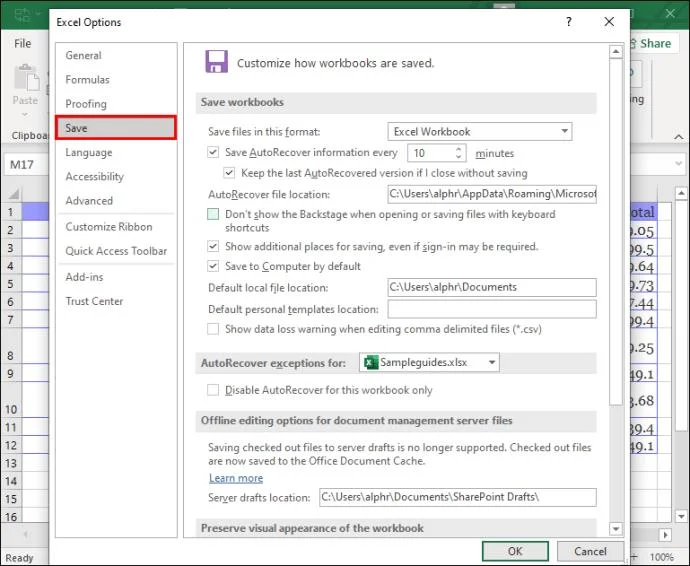Select row 1 header in worksheet
Viewport: 690px width, 566px height.
tap(10, 212)
